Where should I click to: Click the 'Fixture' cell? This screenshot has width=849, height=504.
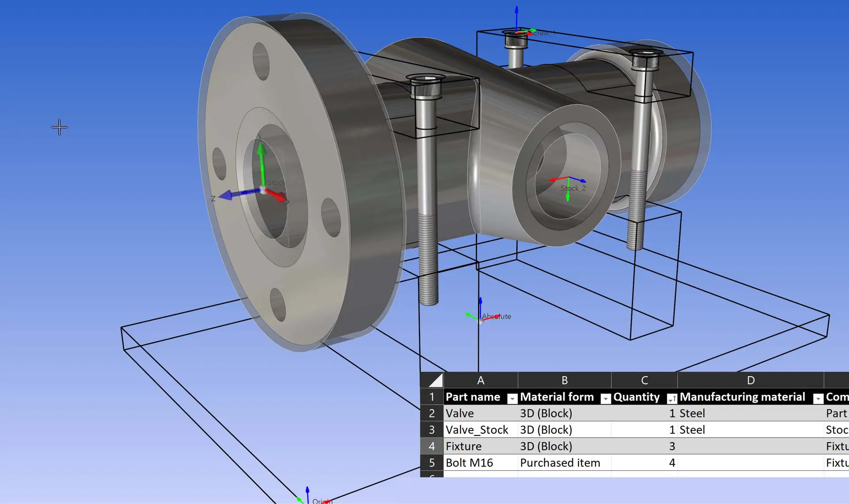tap(481, 446)
